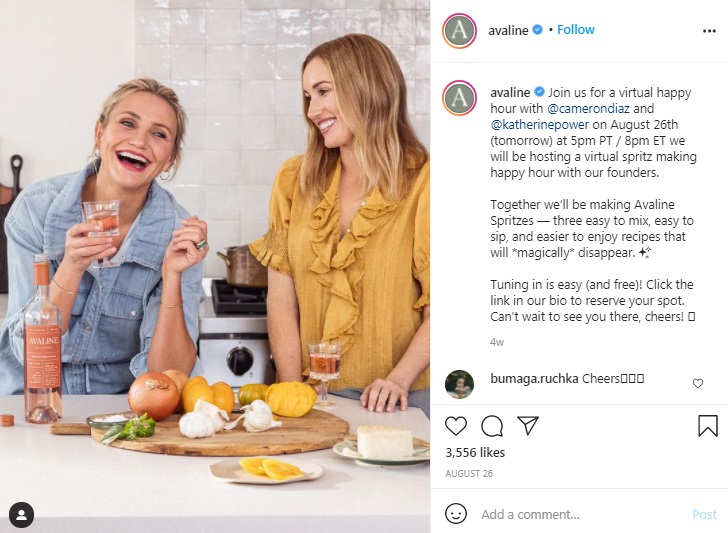
Task: Open the AUGUST 26 post date link
Action: [469, 474]
